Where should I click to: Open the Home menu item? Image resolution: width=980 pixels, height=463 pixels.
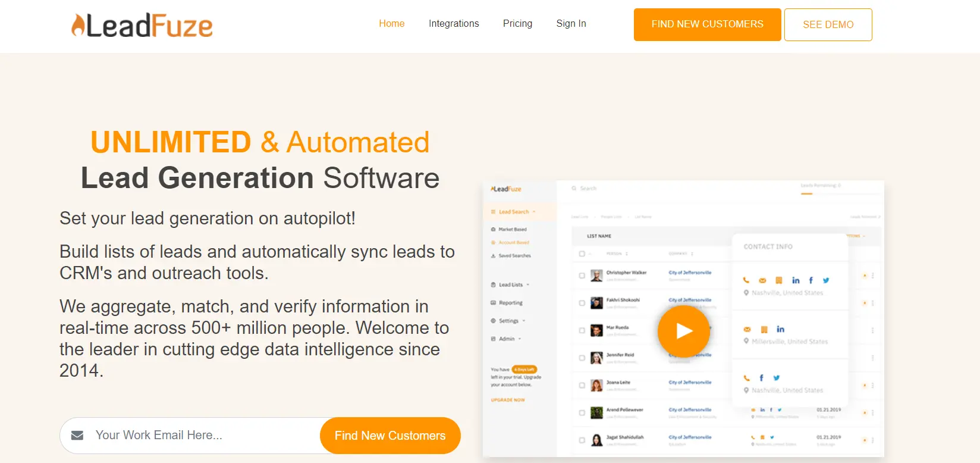[392, 24]
